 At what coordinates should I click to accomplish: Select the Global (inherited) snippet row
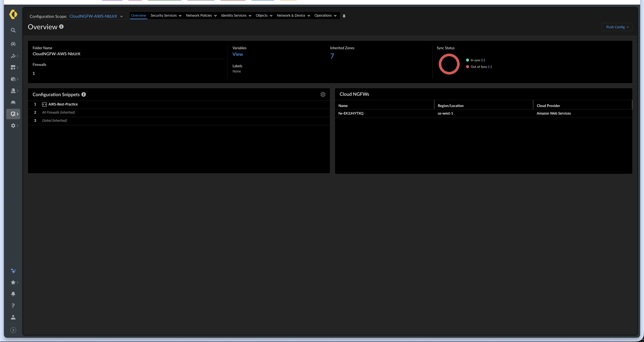coord(179,121)
